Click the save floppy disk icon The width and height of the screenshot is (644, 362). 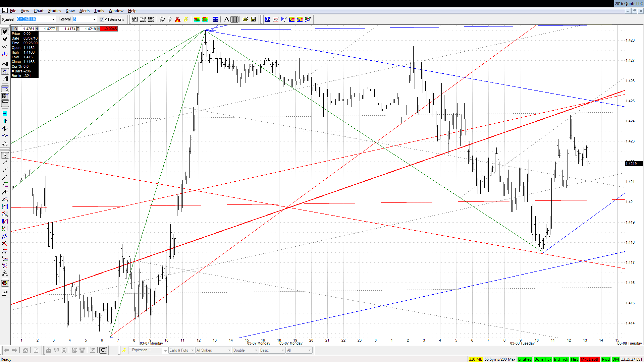pos(253,19)
